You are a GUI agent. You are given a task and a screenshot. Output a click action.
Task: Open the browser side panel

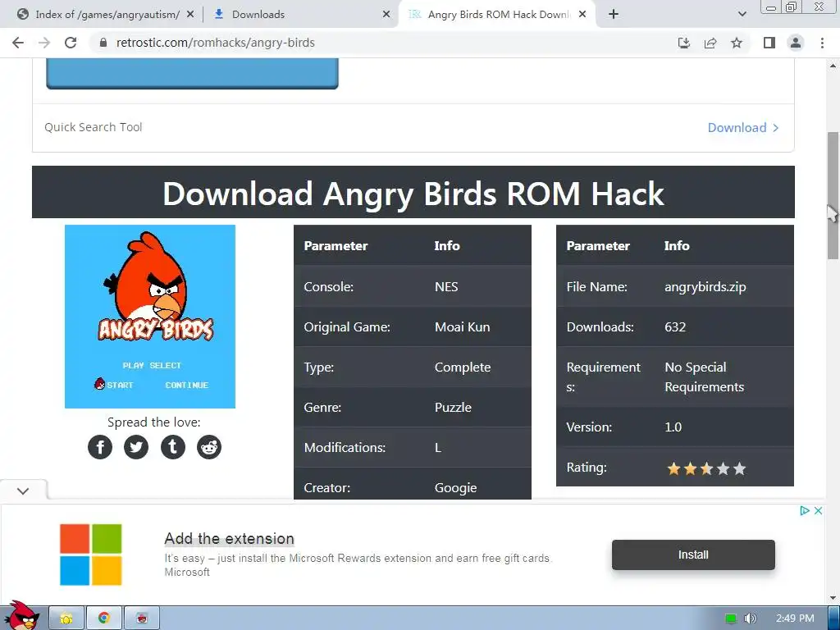[769, 43]
